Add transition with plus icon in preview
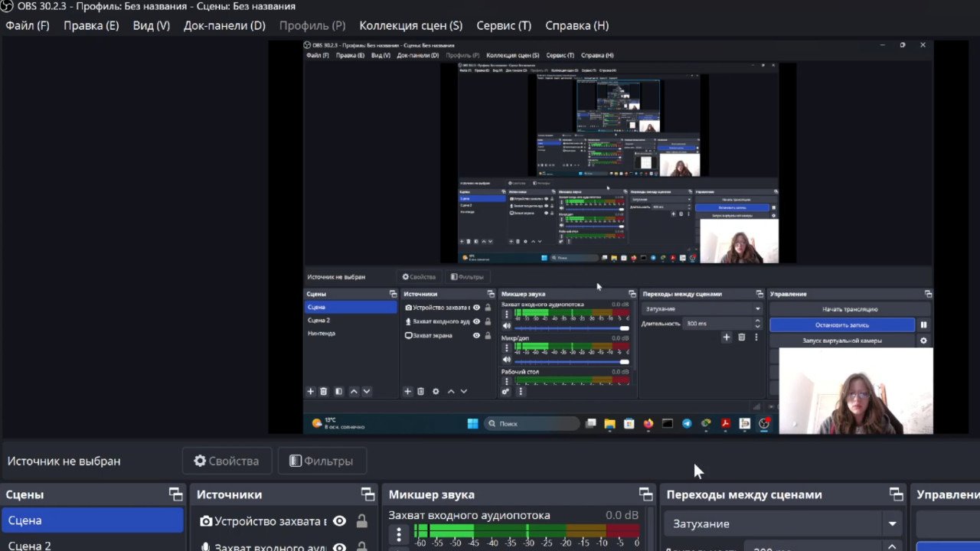Image resolution: width=980 pixels, height=551 pixels. [x=727, y=337]
